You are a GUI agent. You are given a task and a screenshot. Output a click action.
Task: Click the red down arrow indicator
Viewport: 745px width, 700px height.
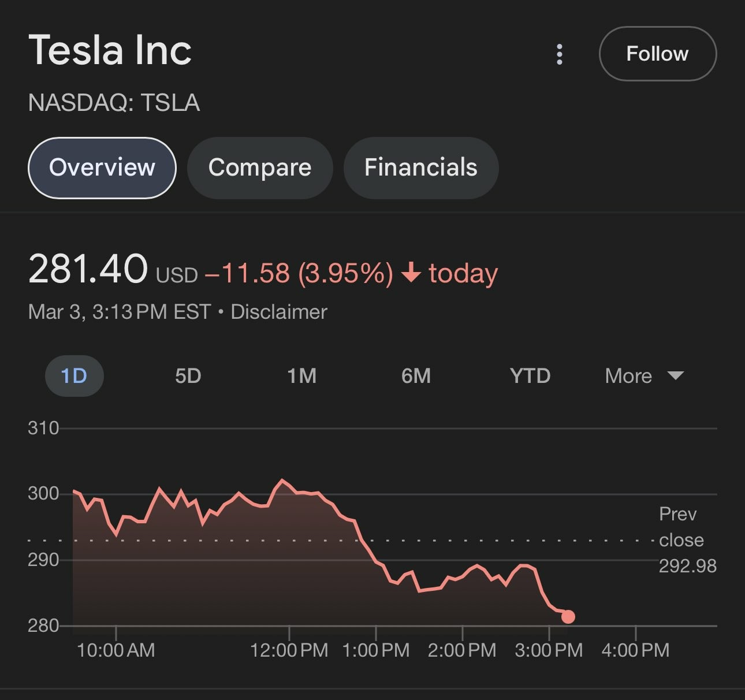(411, 273)
